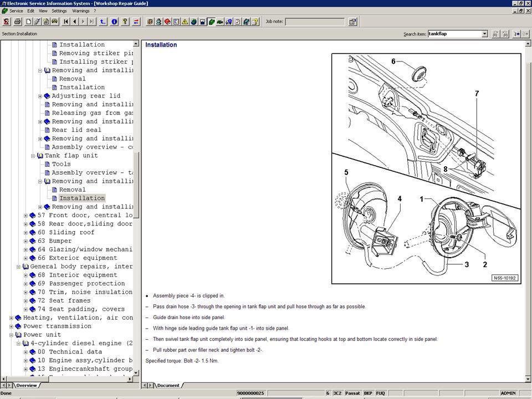This screenshot has width=532, height=399.
Task: Select the Rear lid seal document
Action: point(76,130)
